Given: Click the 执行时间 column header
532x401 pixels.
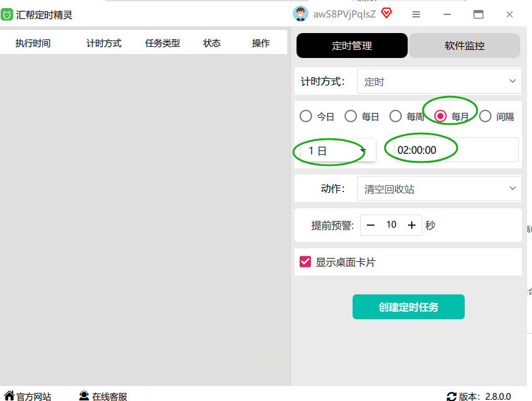Looking at the screenshot, I should [33, 43].
